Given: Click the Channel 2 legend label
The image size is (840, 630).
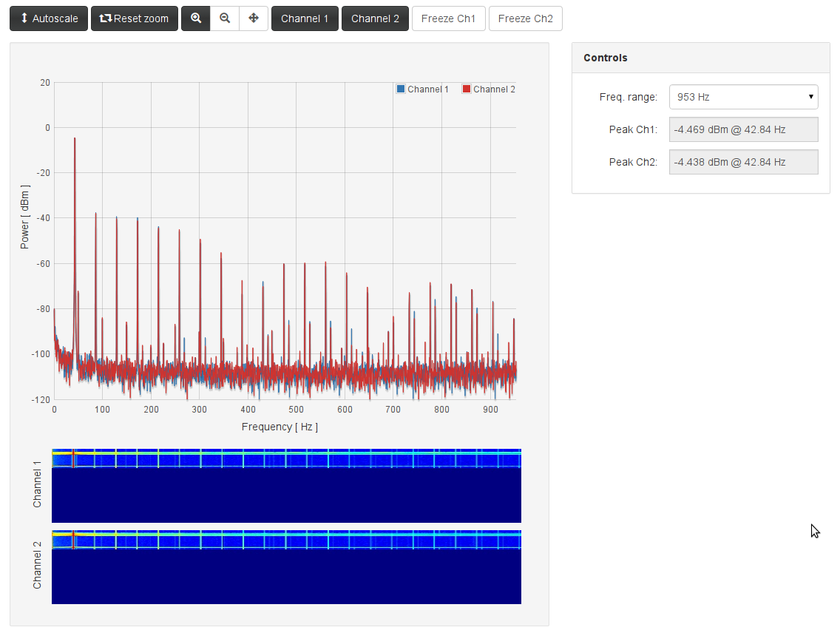Looking at the screenshot, I should click(x=494, y=89).
